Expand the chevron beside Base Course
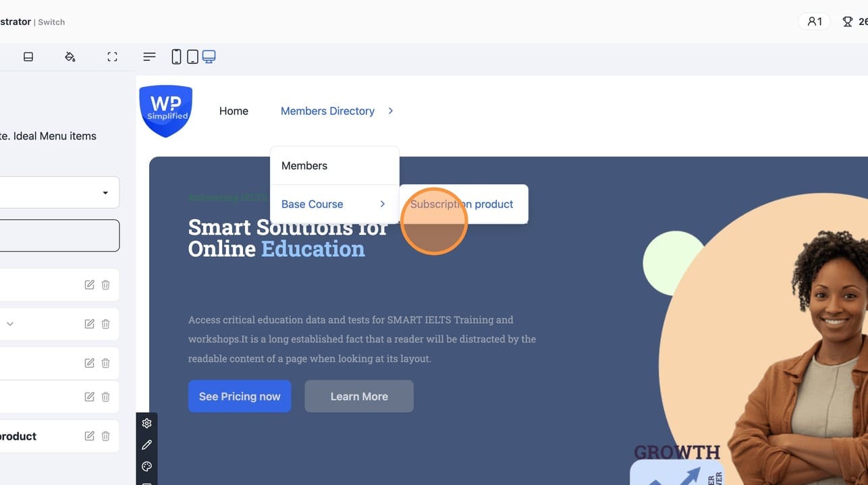Image resolution: width=868 pixels, height=485 pixels. pos(383,204)
